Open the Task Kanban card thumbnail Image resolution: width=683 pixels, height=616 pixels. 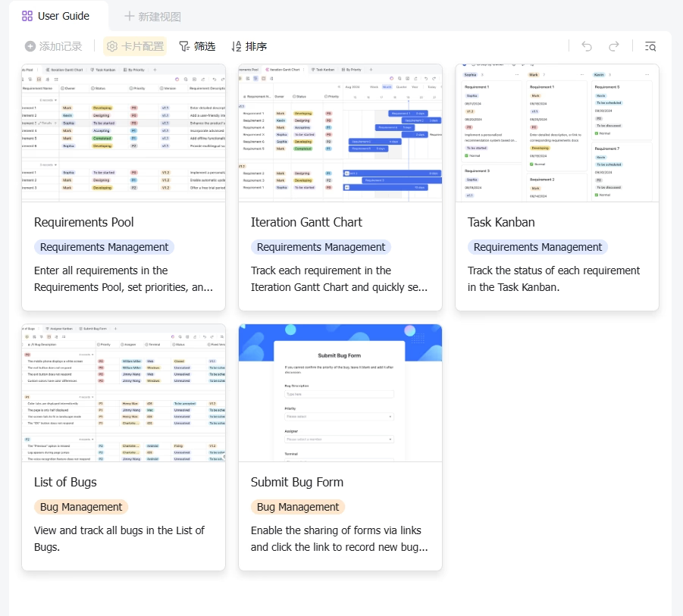557,133
